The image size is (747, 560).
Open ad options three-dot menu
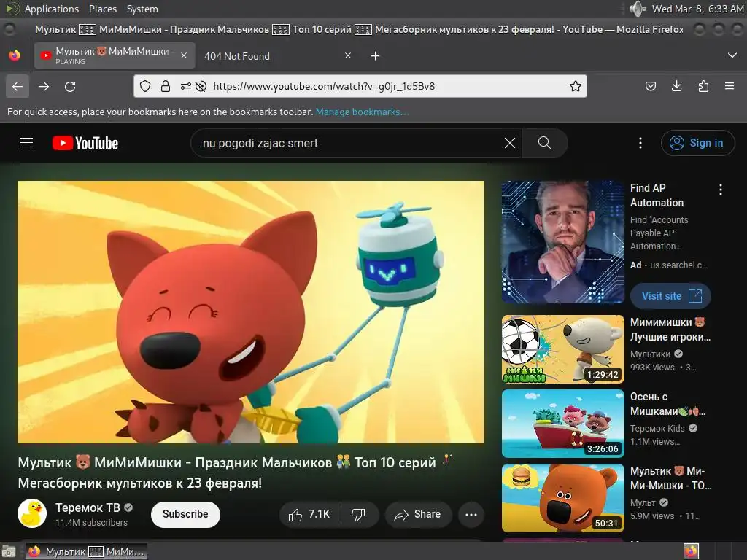click(720, 190)
